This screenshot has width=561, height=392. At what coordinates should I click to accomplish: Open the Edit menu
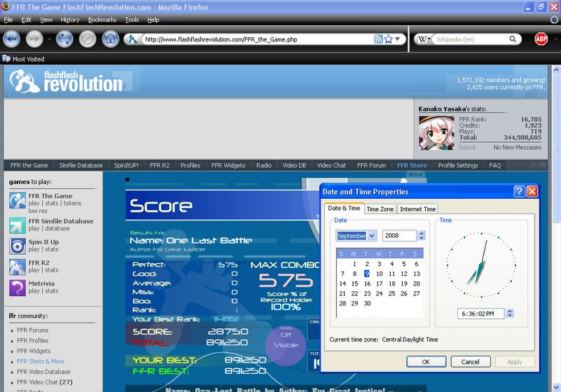[x=26, y=20]
